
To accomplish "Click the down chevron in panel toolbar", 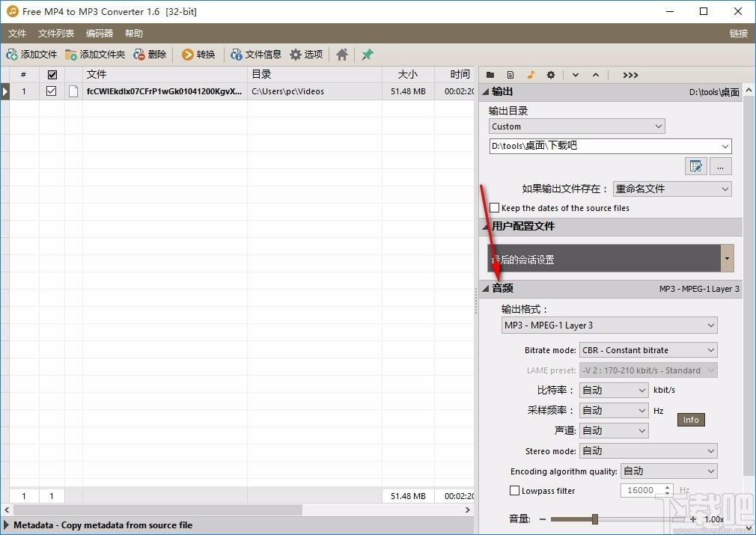I will tap(575, 75).
